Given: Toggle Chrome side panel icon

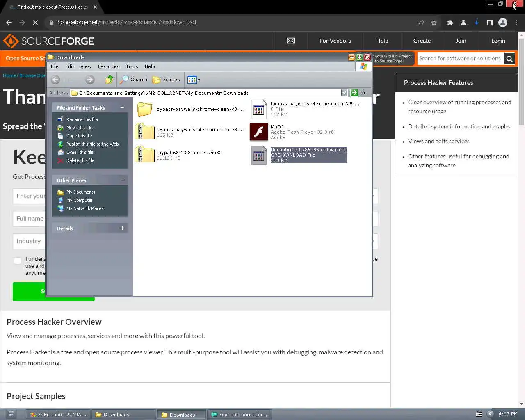Looking at the screenshot, I should (x=490, y=23).
